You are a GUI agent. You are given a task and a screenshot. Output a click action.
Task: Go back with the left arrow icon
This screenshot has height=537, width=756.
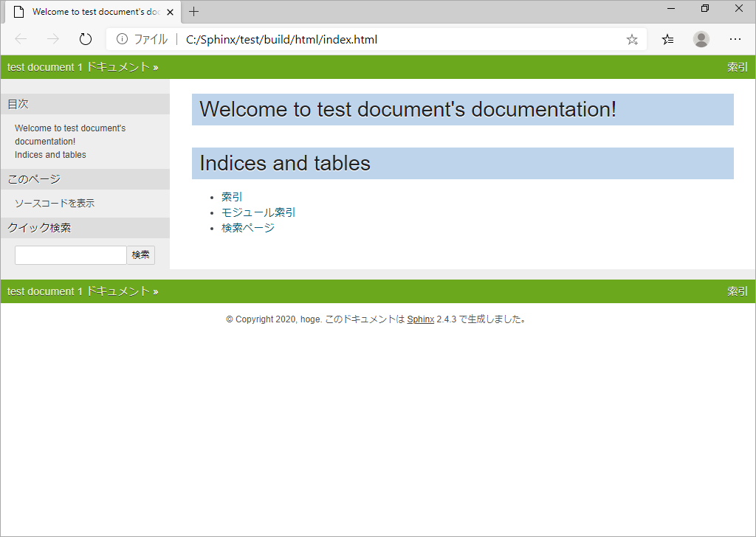[21, 39]
